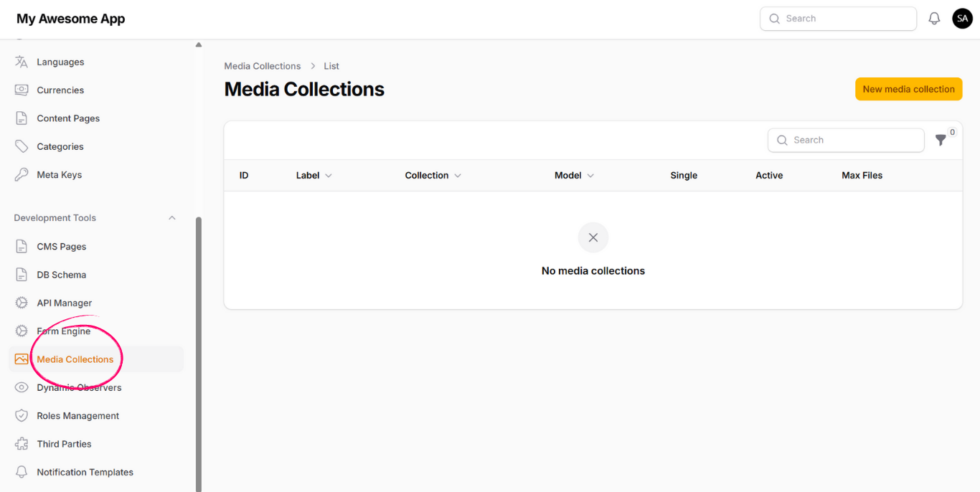Click the Languages translate icon
Screen dimensions: 980x492
(22, 62)
